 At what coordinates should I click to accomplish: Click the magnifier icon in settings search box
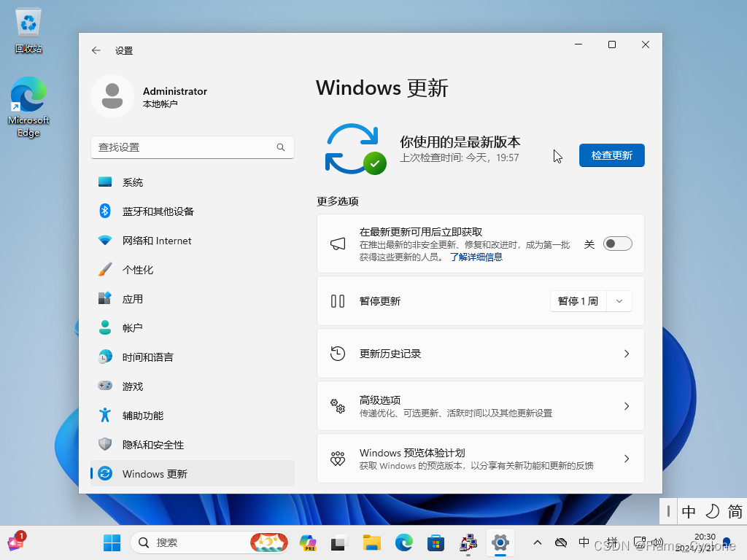pyautogui.click(x=281, y=147)
